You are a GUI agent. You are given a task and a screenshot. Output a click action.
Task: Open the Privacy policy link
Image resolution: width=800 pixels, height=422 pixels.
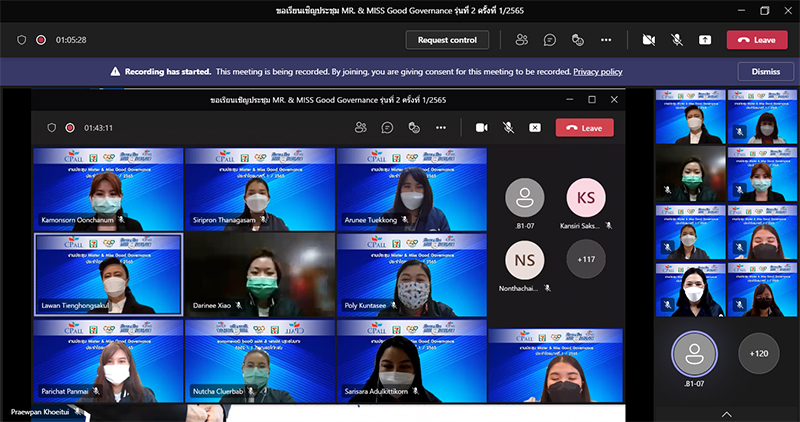(x=597, y=72)
